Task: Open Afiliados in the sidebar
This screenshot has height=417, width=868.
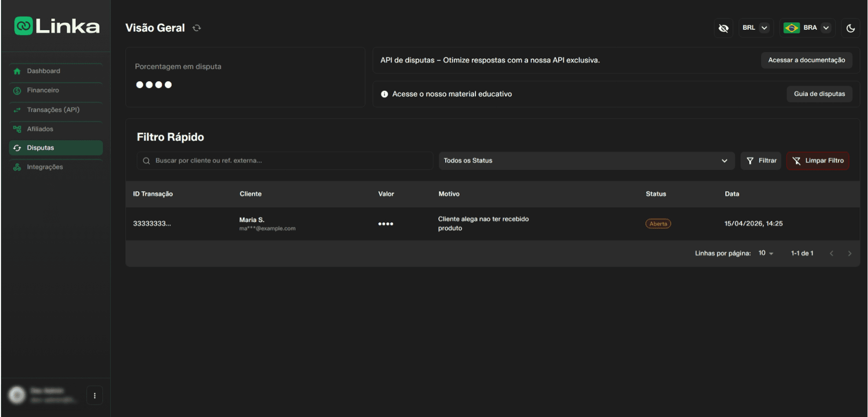Action: [56, 129]
